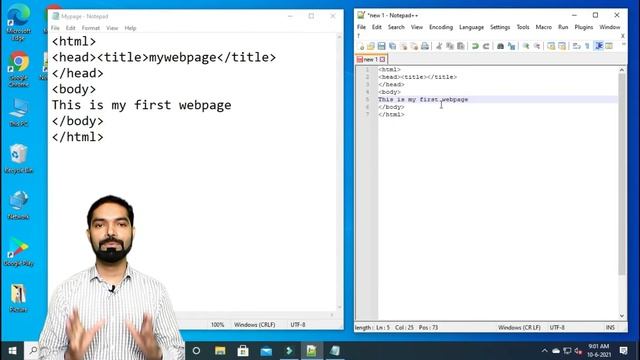Expand hidden system tray icons chevron

(544, 351)
